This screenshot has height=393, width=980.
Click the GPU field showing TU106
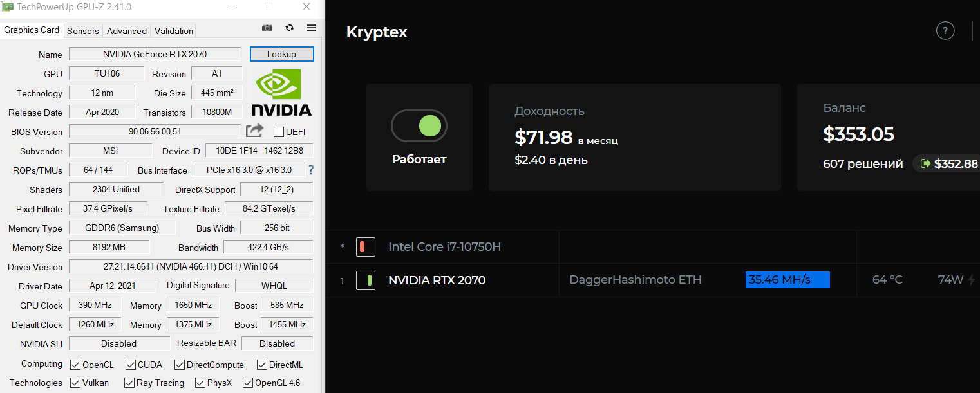(106, 73)
